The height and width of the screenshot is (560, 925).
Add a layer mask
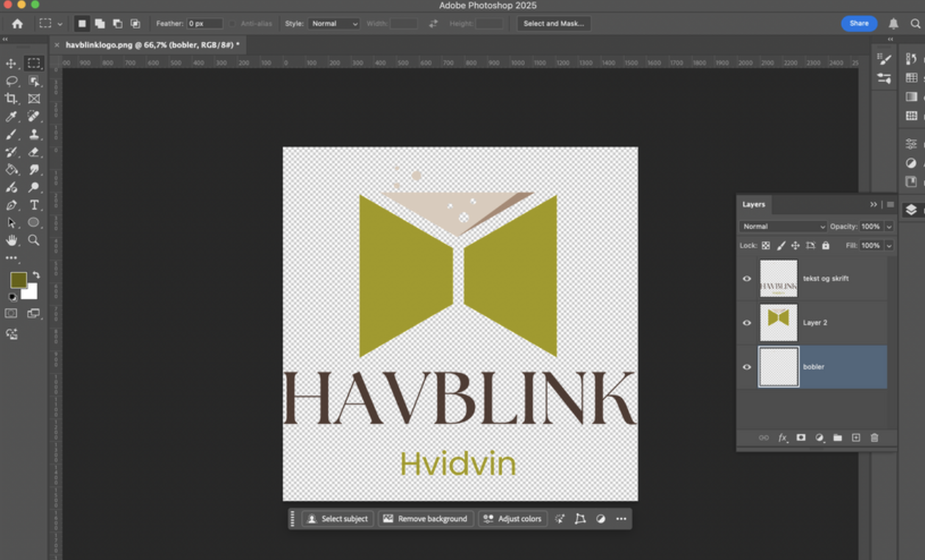(x=801, y=438)
